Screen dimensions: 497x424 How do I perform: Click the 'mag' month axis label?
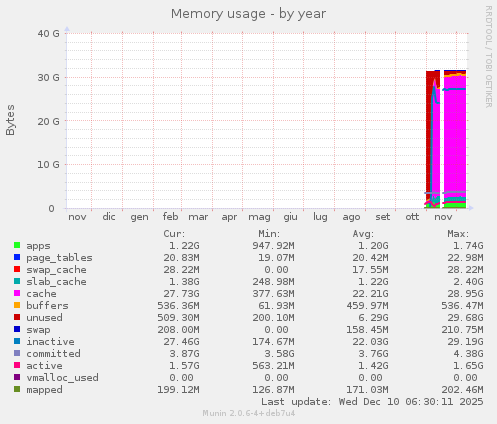point(259,218)
